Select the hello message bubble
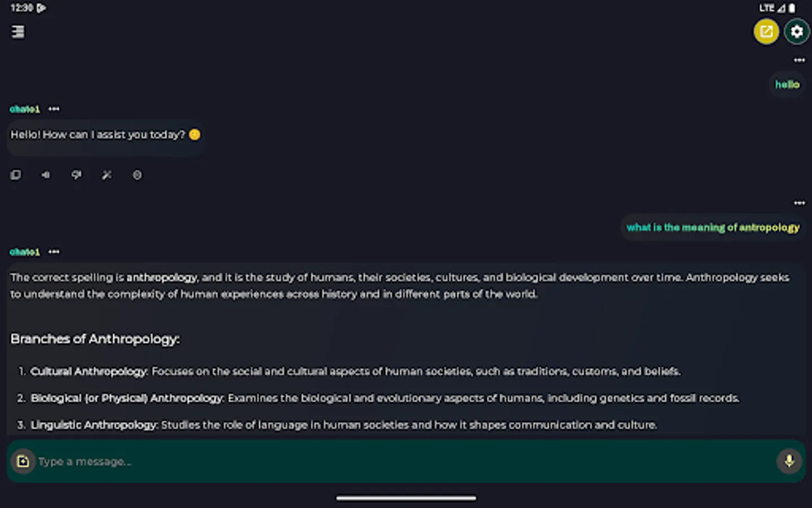This screenshot has width=812, height=508. (x=787, y=84)
